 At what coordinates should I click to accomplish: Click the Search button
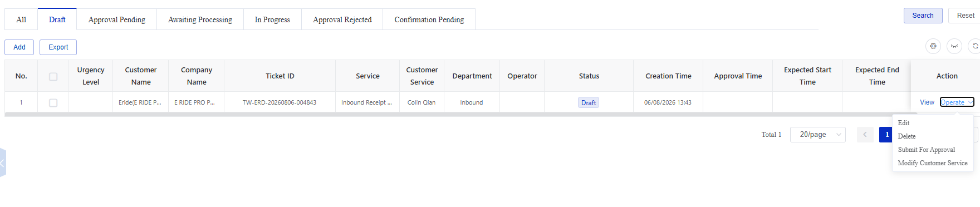pos(923,16)
